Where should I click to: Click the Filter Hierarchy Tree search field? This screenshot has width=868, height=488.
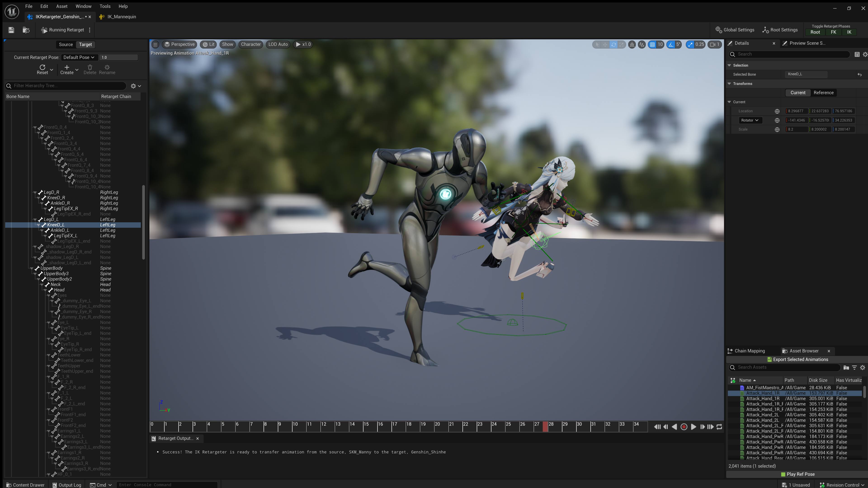point(67,86)
